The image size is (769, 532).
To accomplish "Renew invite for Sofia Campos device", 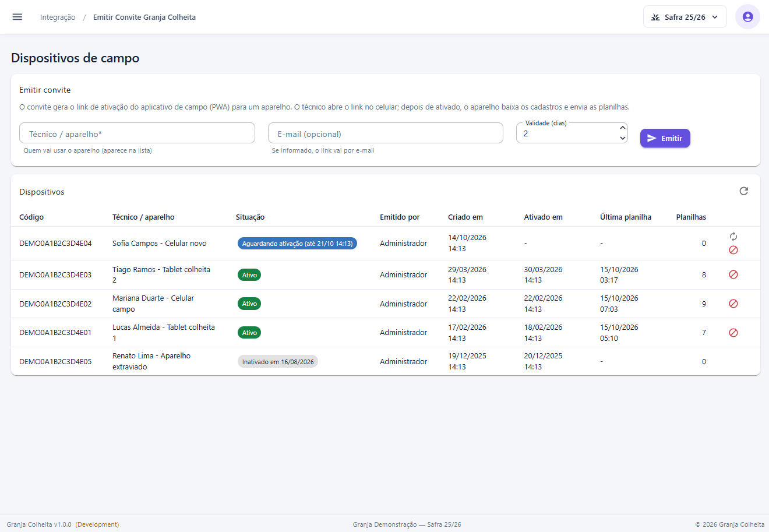I will (x=733, y=237).
